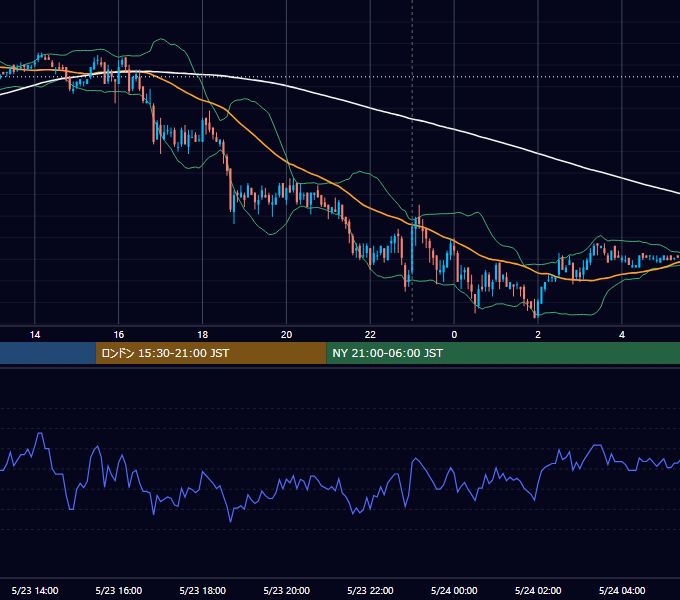The height and width of the screenshot is (600, 680).
Task: Click the London session bar 15:30-21:00 JST
Action: [x=211, y=353]
